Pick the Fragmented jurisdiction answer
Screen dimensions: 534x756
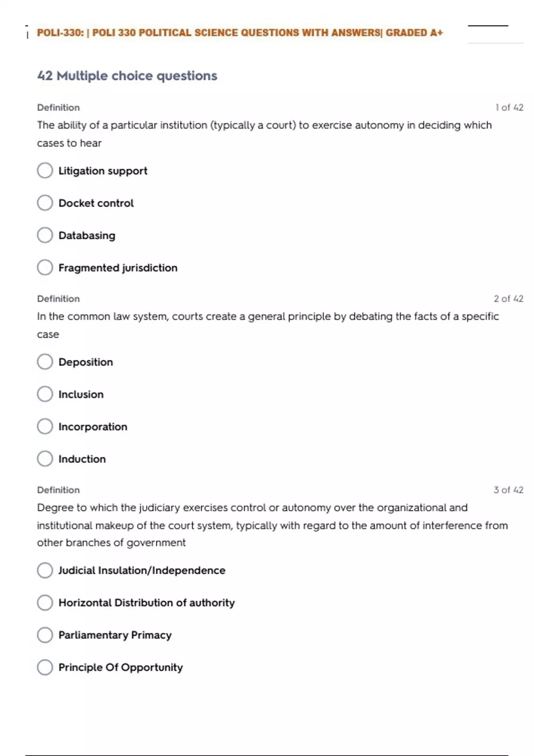[45, 267]
